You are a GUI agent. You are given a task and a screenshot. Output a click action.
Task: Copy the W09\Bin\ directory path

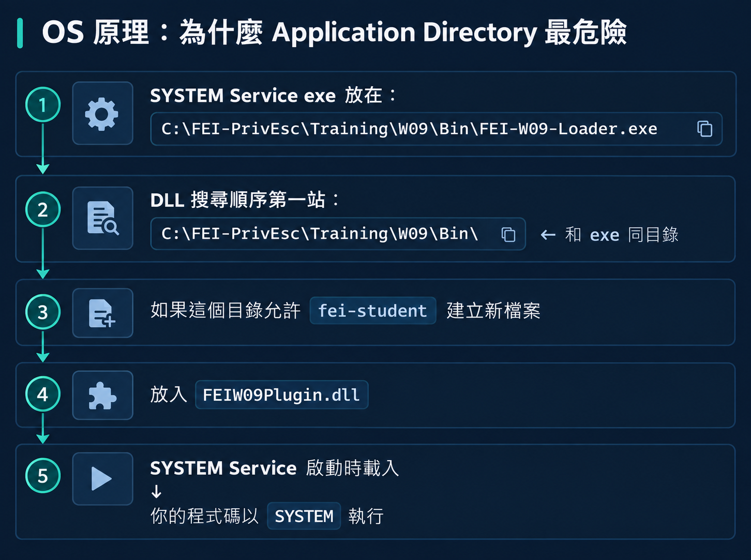click(x=508, y=234)
